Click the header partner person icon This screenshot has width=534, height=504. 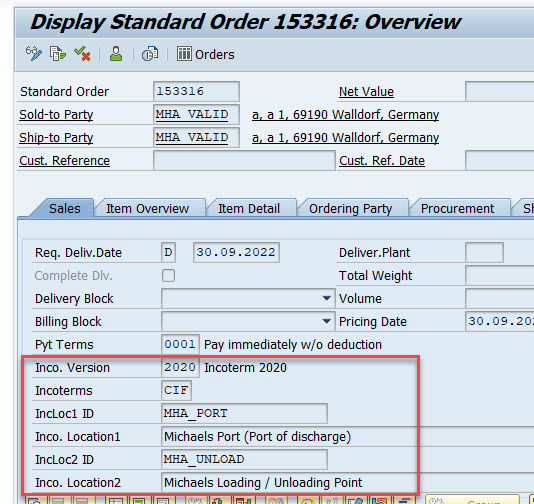(116, 54)
